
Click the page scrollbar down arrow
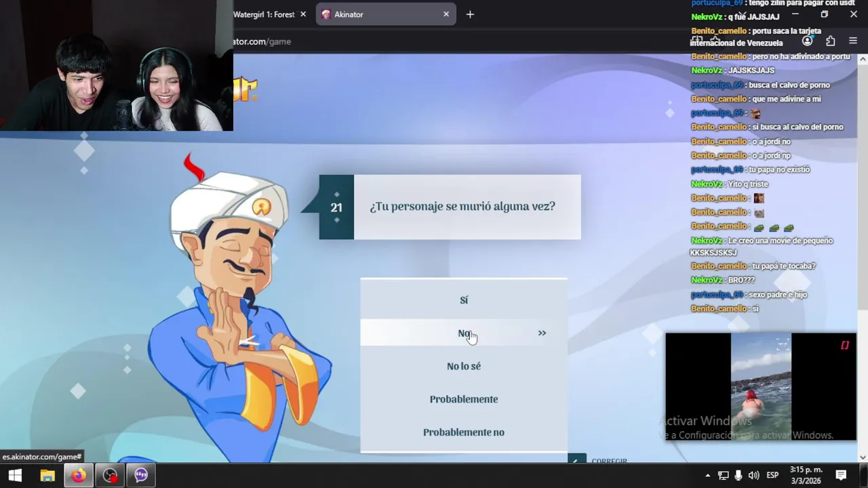(863, 457)
